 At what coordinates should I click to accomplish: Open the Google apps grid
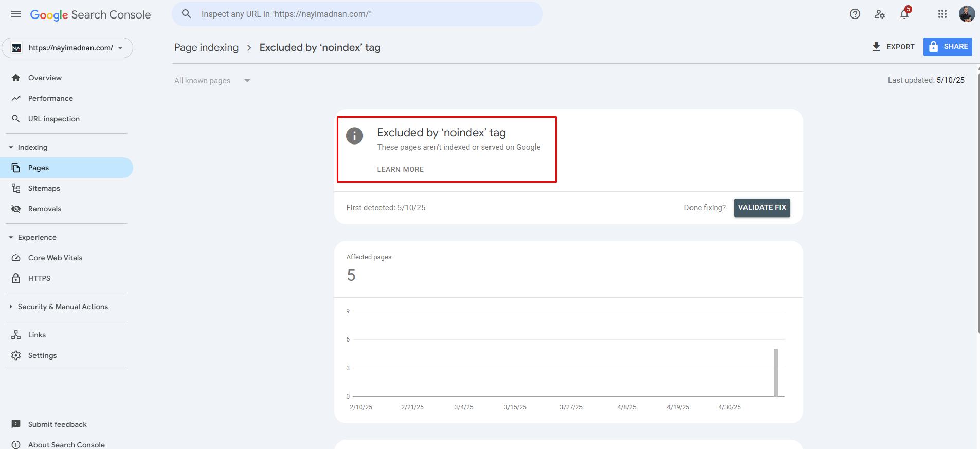point(942,14)
